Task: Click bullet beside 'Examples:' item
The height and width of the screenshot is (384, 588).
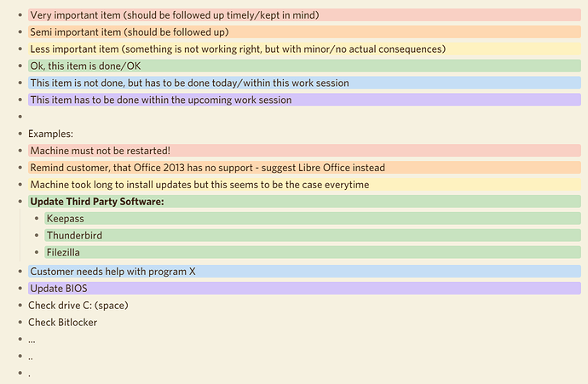Action: tap(20, 134)
